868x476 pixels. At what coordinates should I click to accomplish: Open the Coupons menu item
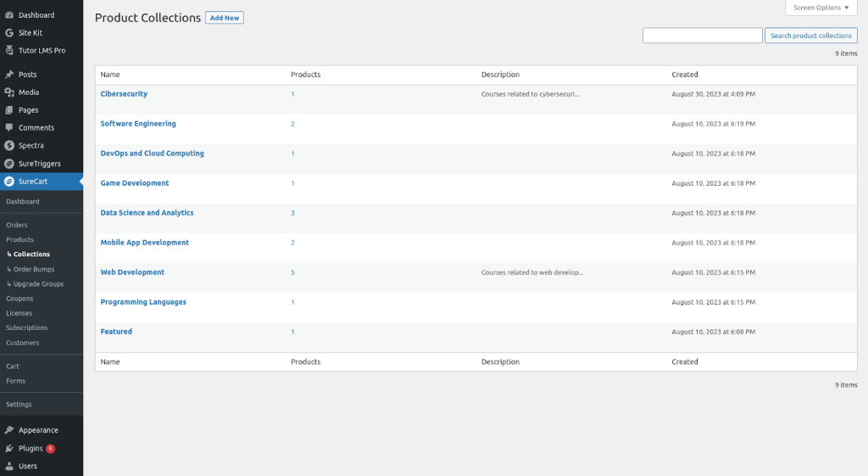coord(19,299)
